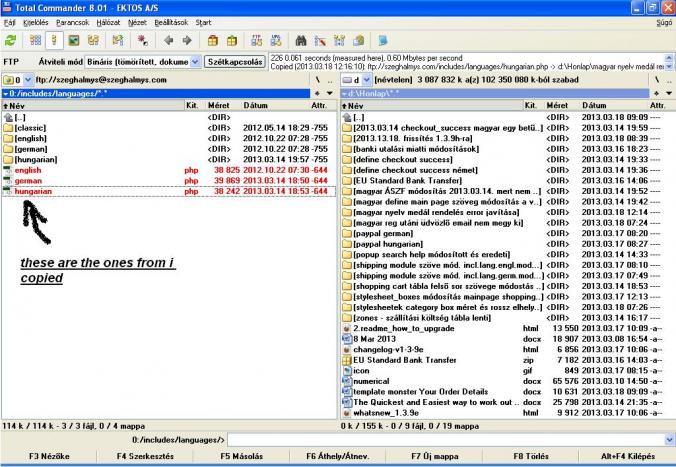The image size is (676, 467).
Task: Click the Alt+F4 Kilépés button
Action: [628, 456]
